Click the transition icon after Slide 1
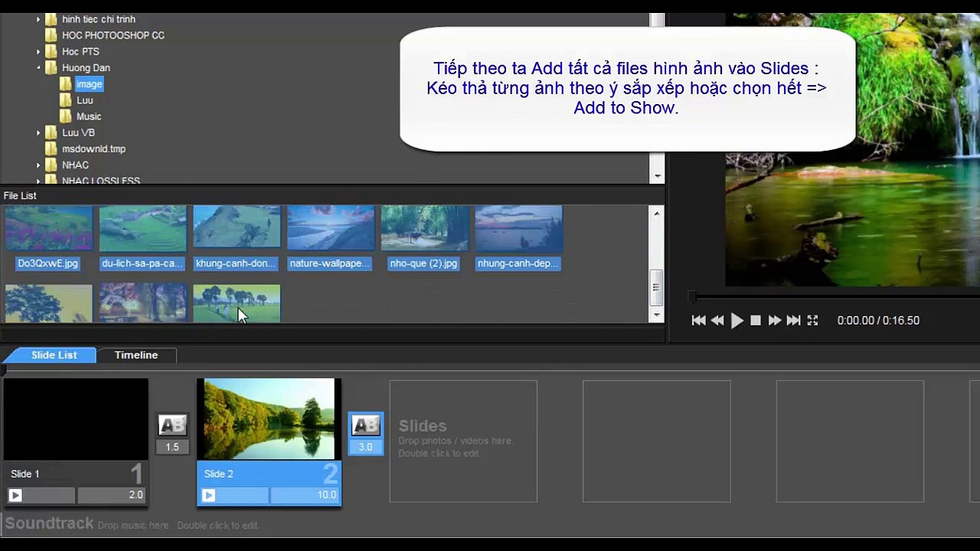This screenshot has width=980, height=551. click(172, 425)
